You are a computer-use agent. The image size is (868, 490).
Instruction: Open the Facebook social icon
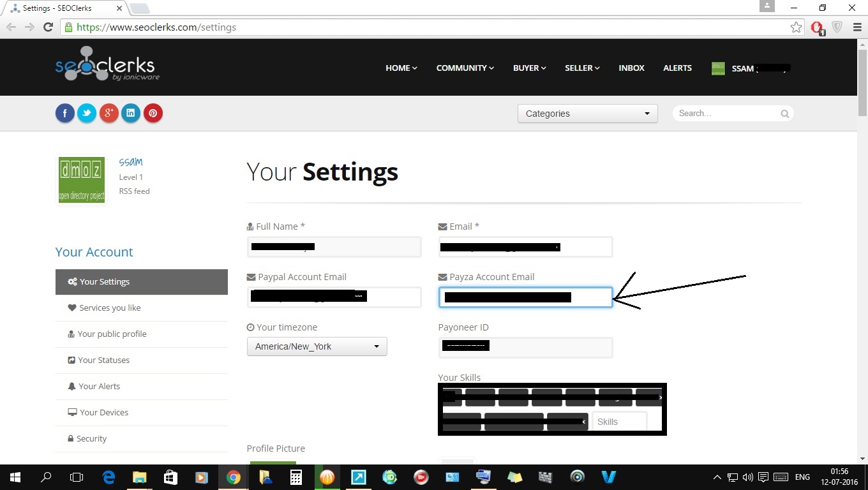tap(65, 114)
